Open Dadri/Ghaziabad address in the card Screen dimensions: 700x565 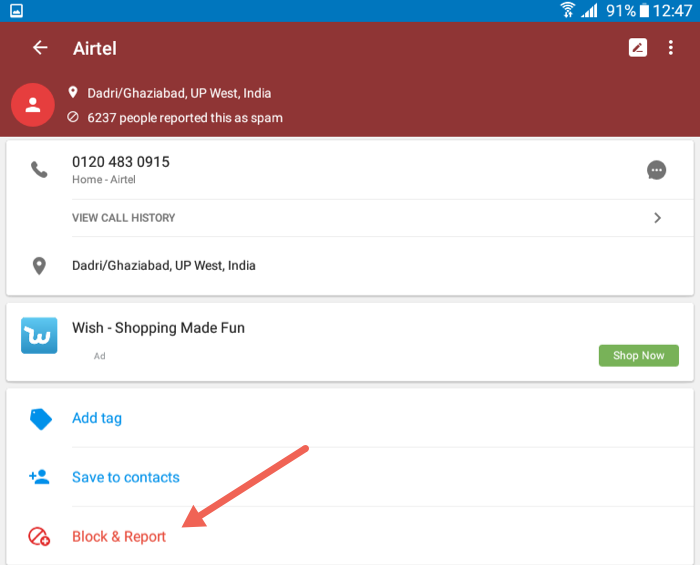point(164,266)
